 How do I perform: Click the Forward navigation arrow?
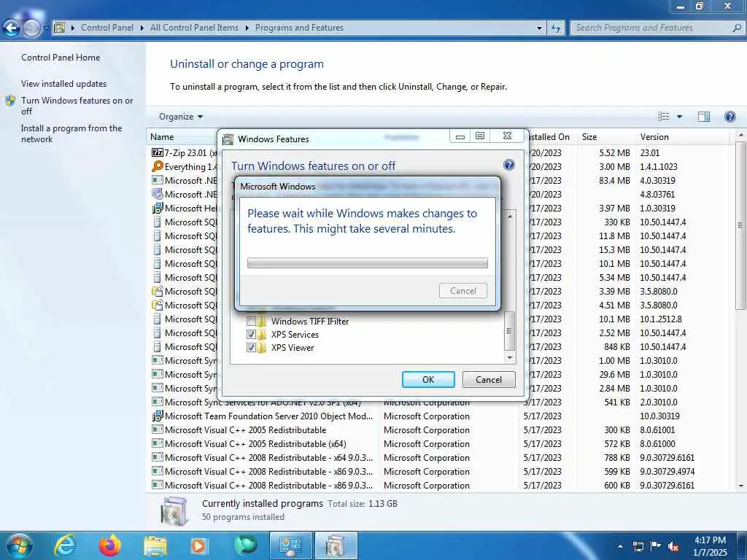[31, 28]
